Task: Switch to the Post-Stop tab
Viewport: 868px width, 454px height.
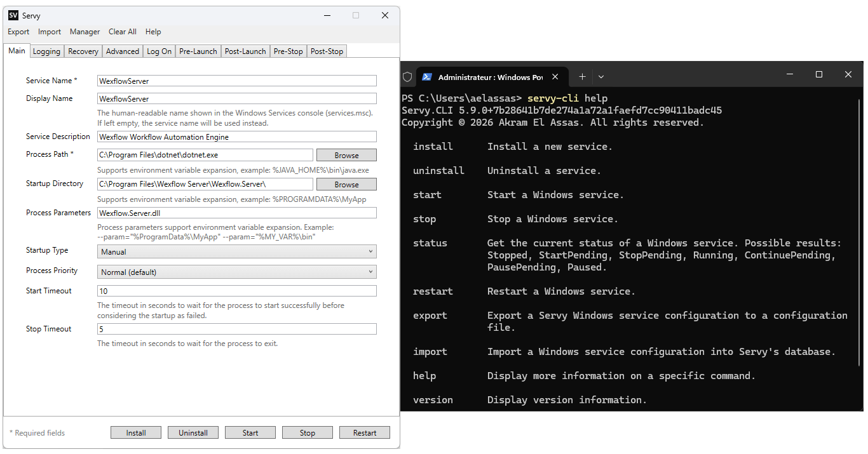Action: coord(326,51)
